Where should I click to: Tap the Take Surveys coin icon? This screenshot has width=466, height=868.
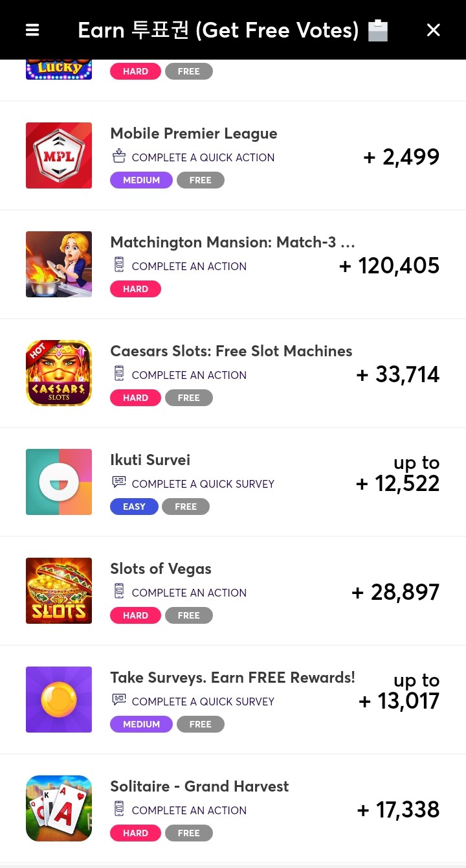coord(59,700)
